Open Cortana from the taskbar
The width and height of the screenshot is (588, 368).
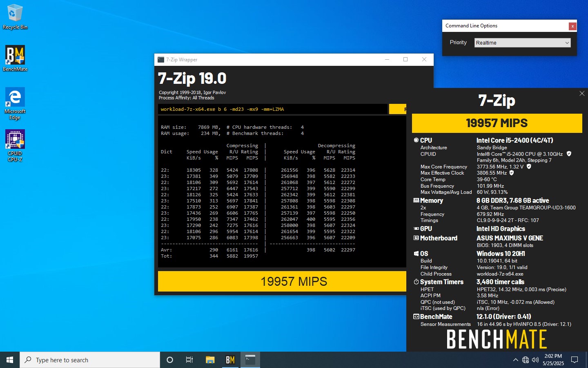pyautogui.click(x=170, y=360)
